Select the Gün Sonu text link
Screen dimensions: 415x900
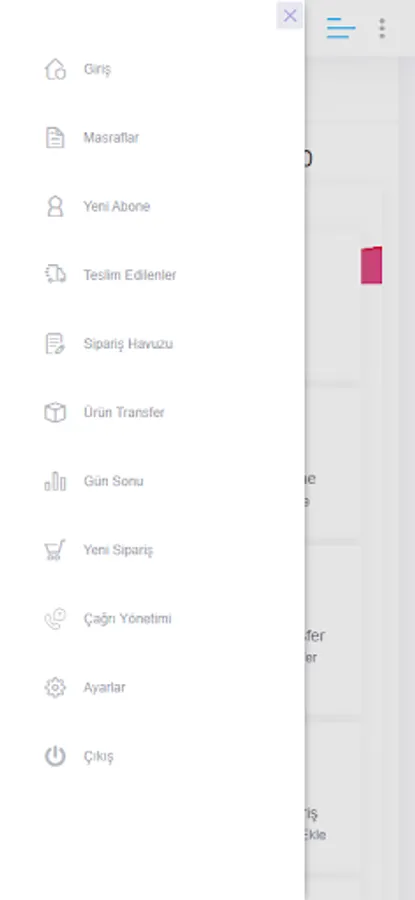(x=114, y=481)
